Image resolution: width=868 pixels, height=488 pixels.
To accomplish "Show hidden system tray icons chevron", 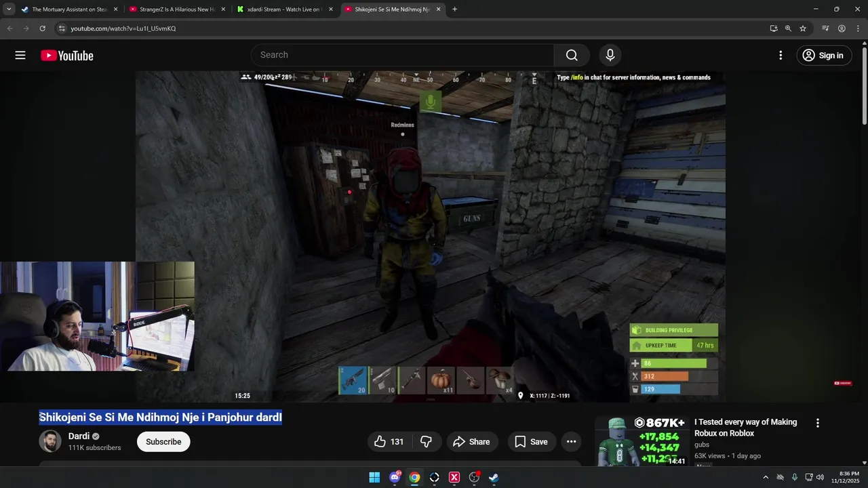I will (x=766, y=477).
